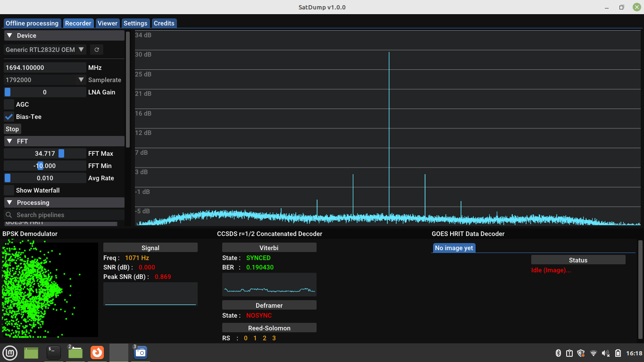Open Firefox from the taskbar
This screenshot has height=362, width=644.
(97, 353)
